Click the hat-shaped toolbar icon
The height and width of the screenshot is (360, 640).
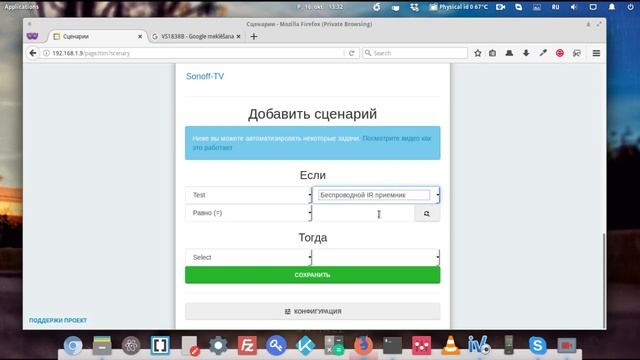(509, 53)
